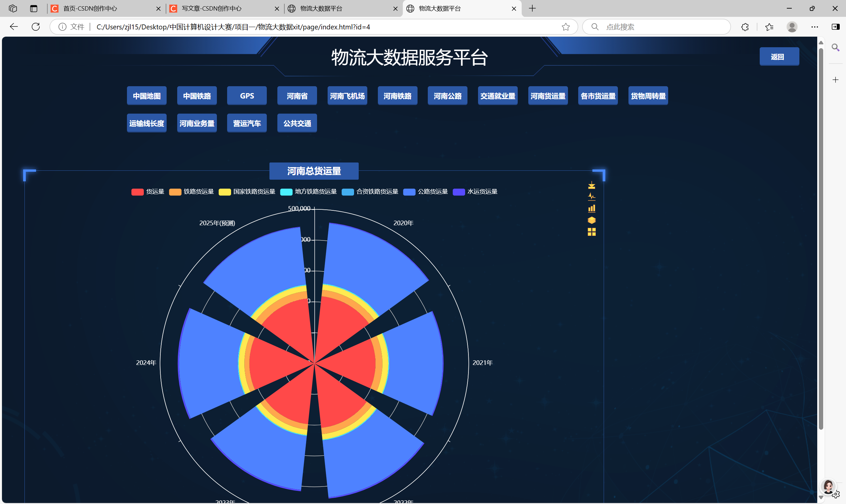Add this page to favorites star
Image resolution: width=846 pixels, height=504 pixels.
pyautogui.click(x=565, y=27)
